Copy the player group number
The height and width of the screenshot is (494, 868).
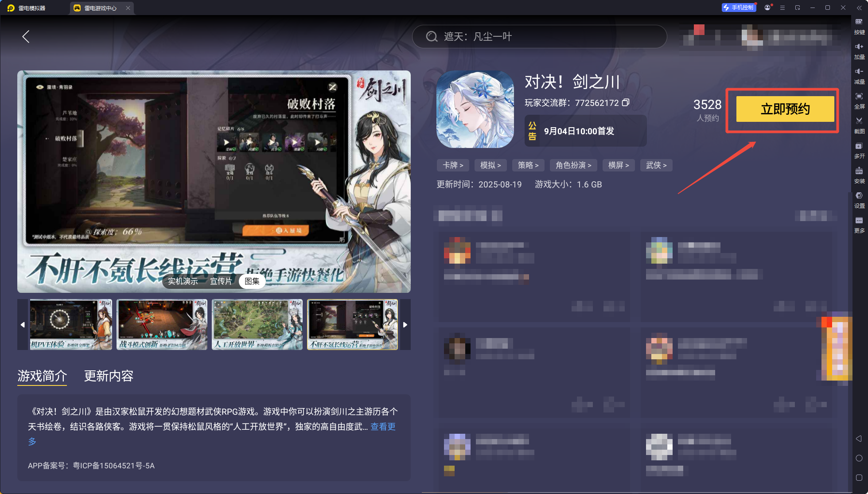point(626,103)
